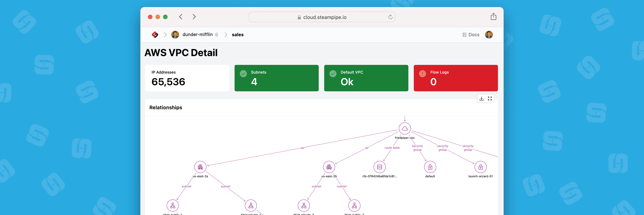Screen dimensions: 644x215
Task: Click the Relationships panel title
Action: click(x=166, y=107)
